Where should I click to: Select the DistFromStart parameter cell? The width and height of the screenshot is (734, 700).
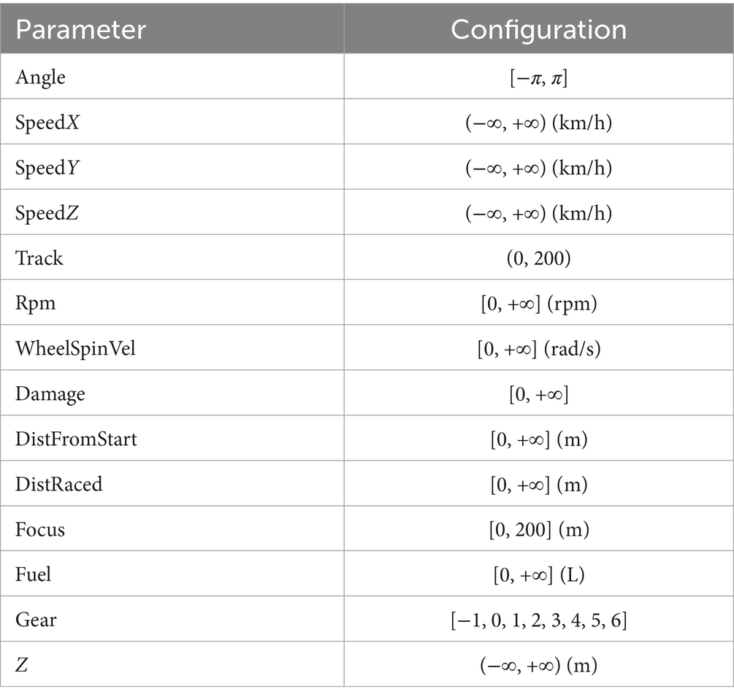pyautogui.click(x=76, y=439)
